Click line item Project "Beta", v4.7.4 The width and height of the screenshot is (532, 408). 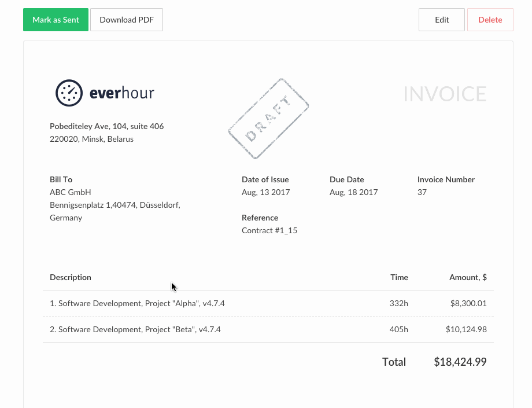click(135, 330)
